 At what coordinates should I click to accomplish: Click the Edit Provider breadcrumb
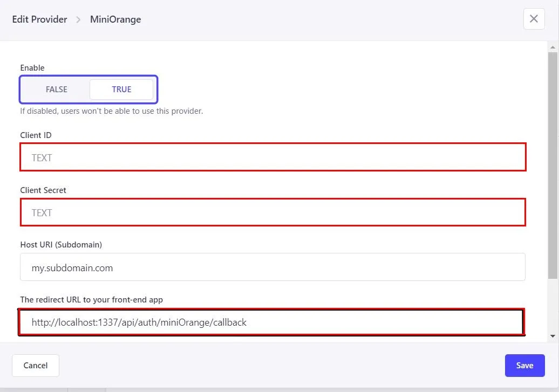(x=39, y=19)
